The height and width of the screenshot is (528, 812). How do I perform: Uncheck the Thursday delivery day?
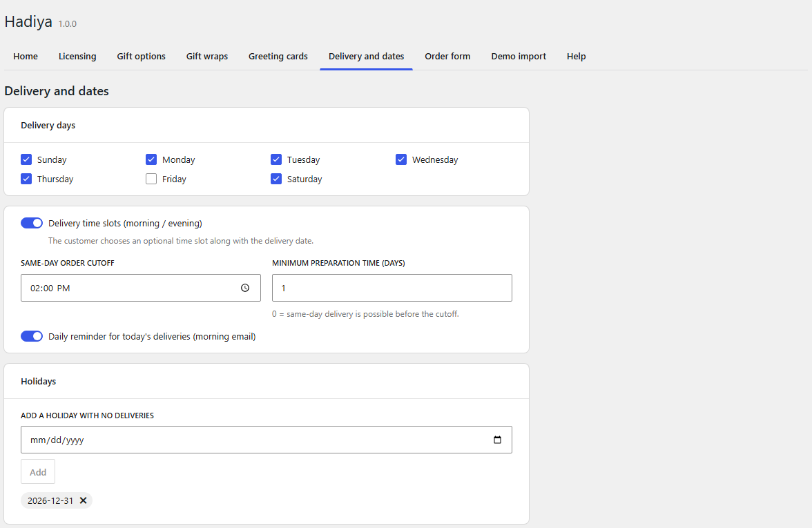point(26,179)
